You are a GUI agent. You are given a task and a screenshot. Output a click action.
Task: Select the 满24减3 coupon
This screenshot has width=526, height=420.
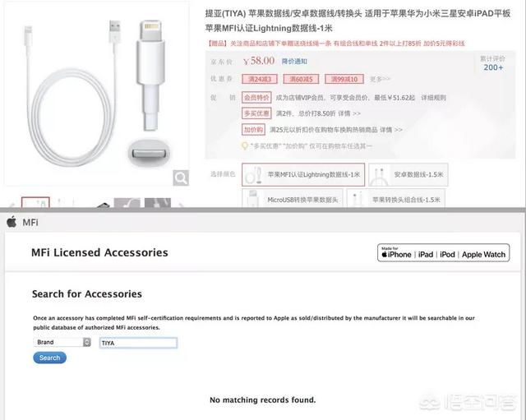click(260, 79)
